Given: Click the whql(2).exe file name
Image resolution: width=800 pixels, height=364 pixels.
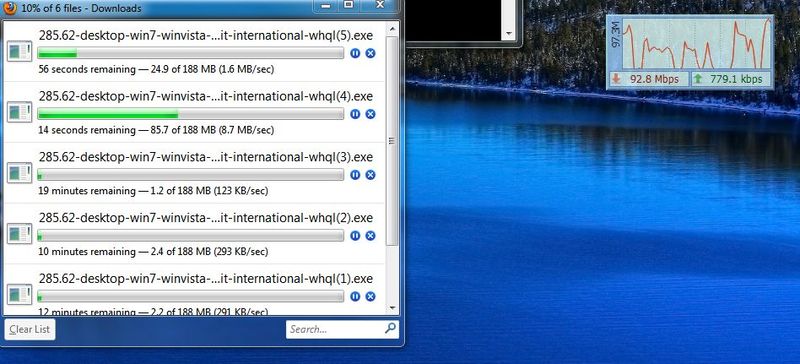Looking at the screenshot, I should [x=206, y=218].
